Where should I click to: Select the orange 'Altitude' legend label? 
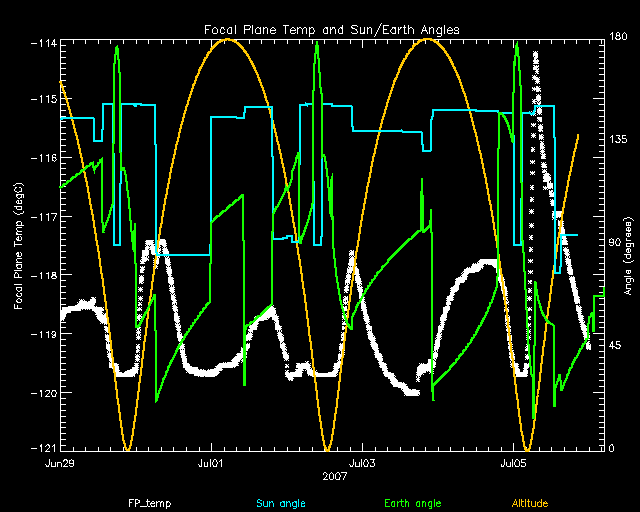point(531,503)
